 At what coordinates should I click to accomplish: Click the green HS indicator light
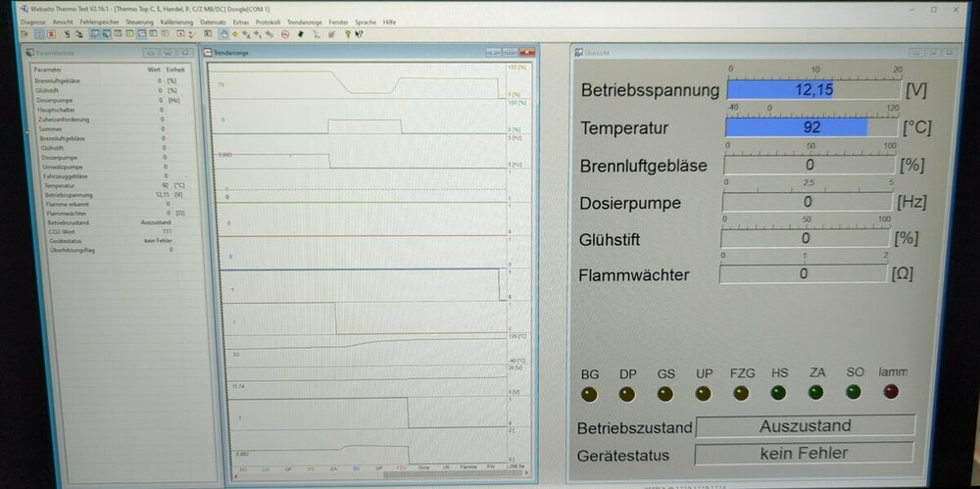[x=778, y=393]
